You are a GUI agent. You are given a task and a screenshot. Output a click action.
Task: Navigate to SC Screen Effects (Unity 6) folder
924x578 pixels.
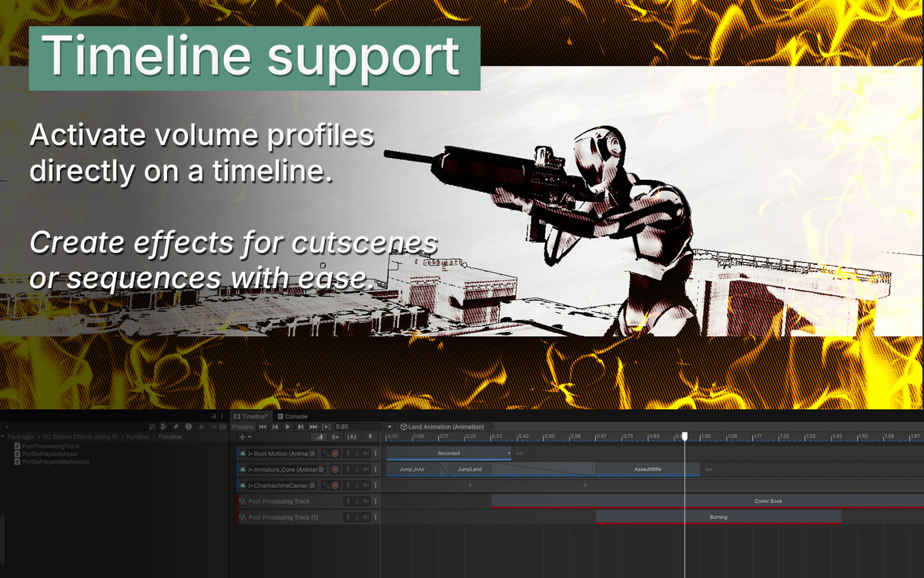tap(80, 437)
